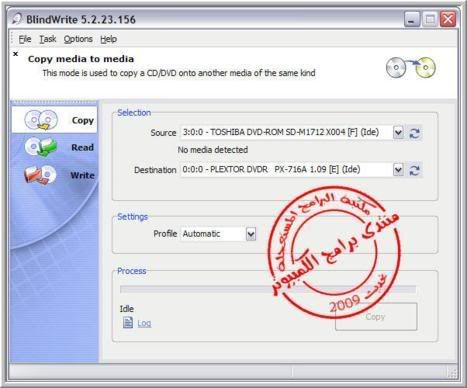Click the process progress bar

[x=268, y=289]
